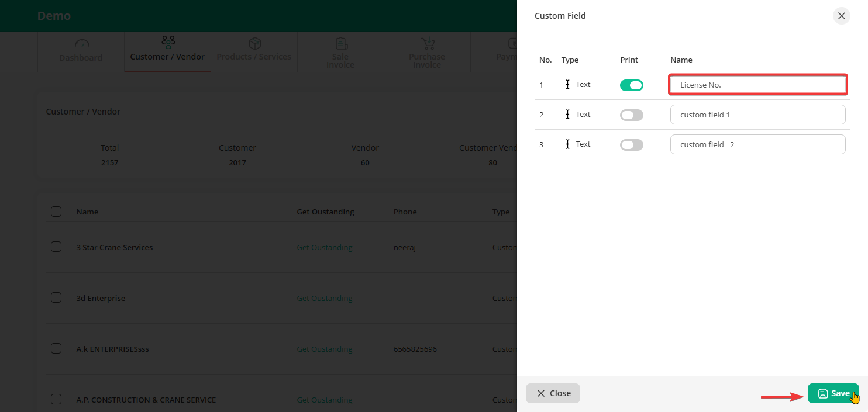This screenshot has height=412, width=868.
Task: Disable Print toggle for License No.
Action: (x=631, y=85)
